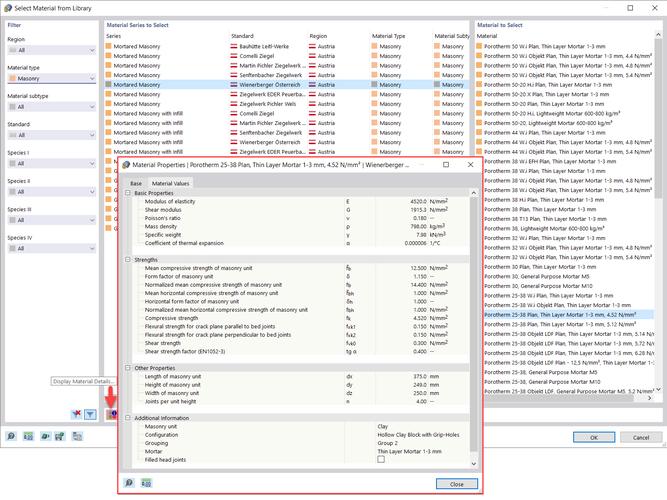This screenshot has width=667, height=500.
Task: Select Porotherm 30, General Purpose Mortar M5
Action: pyautogui.click(x=568, y=276)
